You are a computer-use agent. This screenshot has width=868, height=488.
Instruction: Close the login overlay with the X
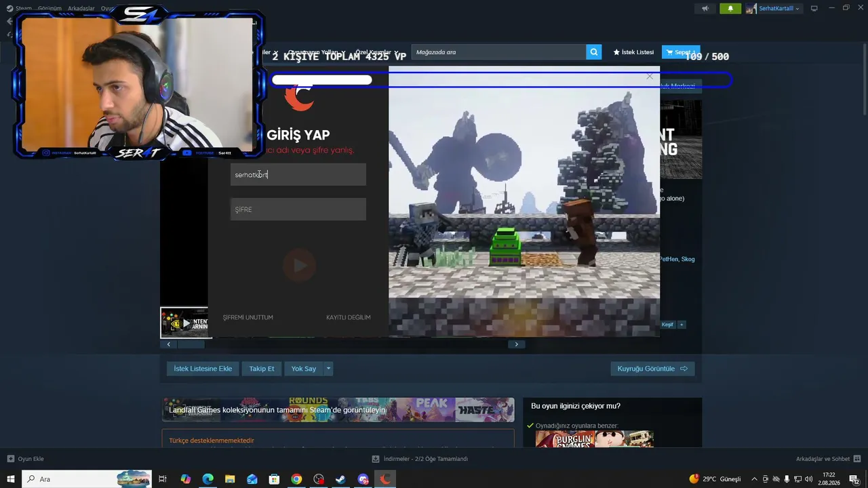650,77
